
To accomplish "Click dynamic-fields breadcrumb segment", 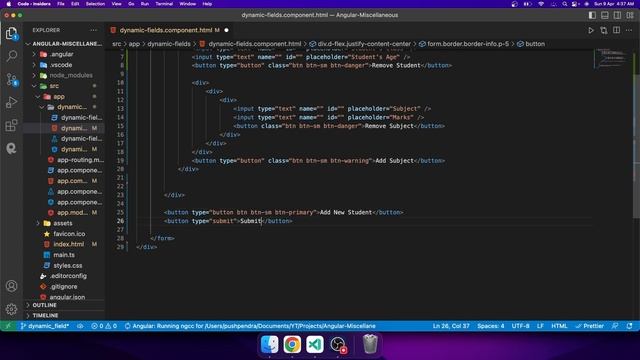I will [169, 44].
